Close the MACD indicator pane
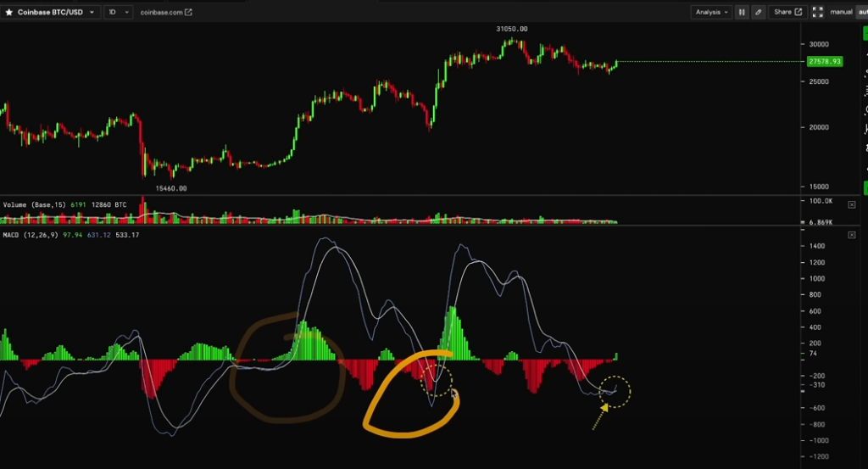This screenshot has width=868, height=469. [851, 235]
